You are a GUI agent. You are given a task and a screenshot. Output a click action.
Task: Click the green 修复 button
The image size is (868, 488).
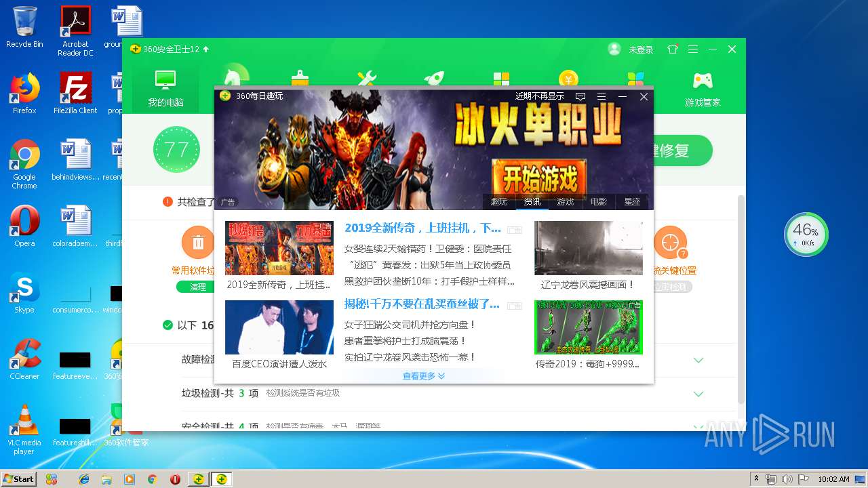pyautogui.click(x=683, y=150)
